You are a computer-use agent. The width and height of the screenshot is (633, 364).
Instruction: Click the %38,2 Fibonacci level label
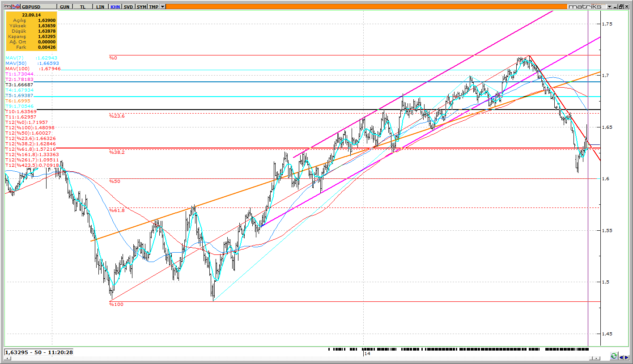point(116,152)
